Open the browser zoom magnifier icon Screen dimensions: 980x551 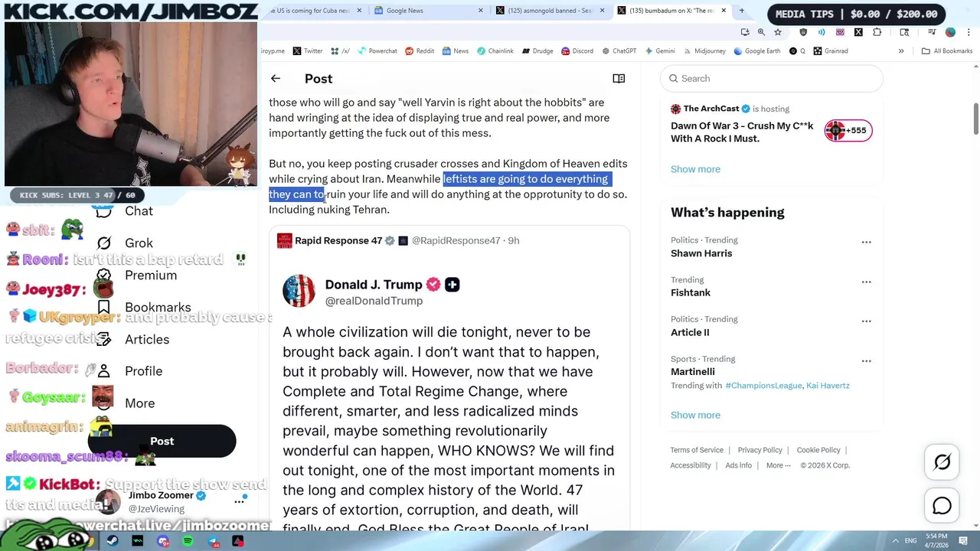point(761,32)
